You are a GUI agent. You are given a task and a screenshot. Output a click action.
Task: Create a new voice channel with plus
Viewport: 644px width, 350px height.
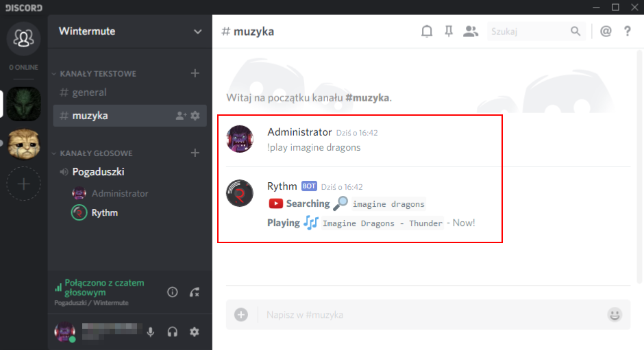(x=195, y=153)
